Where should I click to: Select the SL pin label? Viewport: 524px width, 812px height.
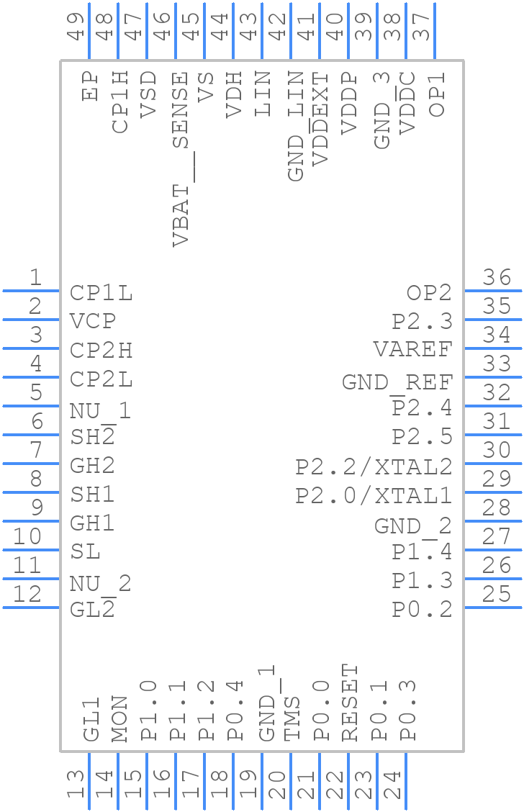coord(85,552)
